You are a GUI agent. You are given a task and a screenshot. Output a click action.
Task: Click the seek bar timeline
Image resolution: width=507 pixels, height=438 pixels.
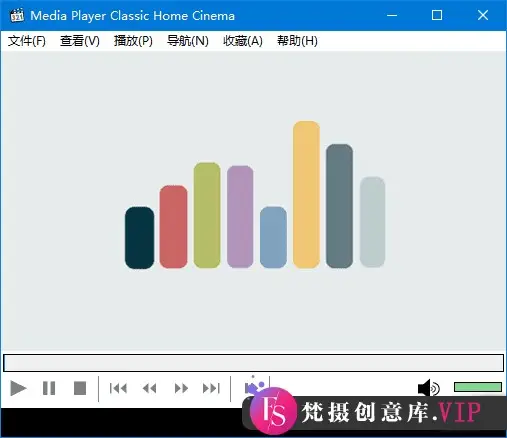tap(253, 363)
